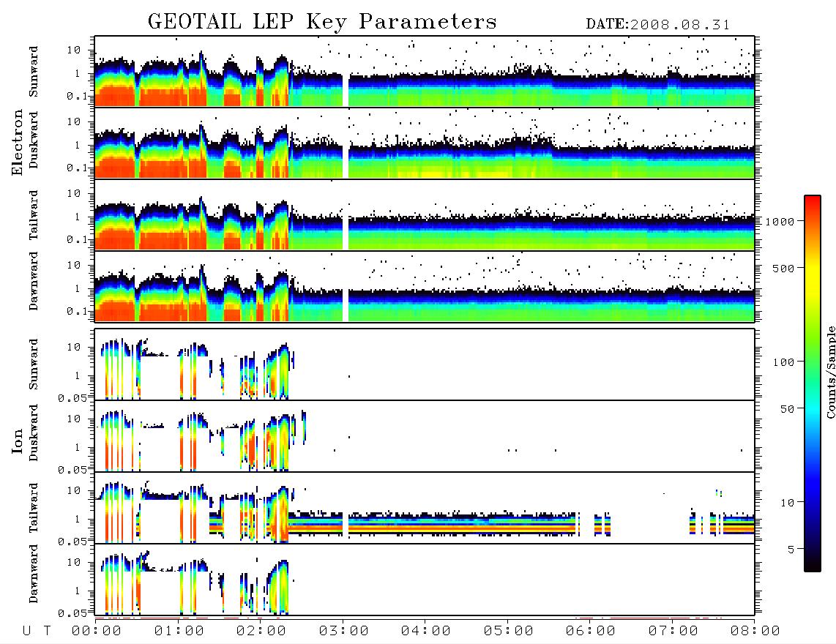This screenshot has height=644, width=836.
Task: Click the '02:00' time tick label
Action: click(x=261, y=632)
